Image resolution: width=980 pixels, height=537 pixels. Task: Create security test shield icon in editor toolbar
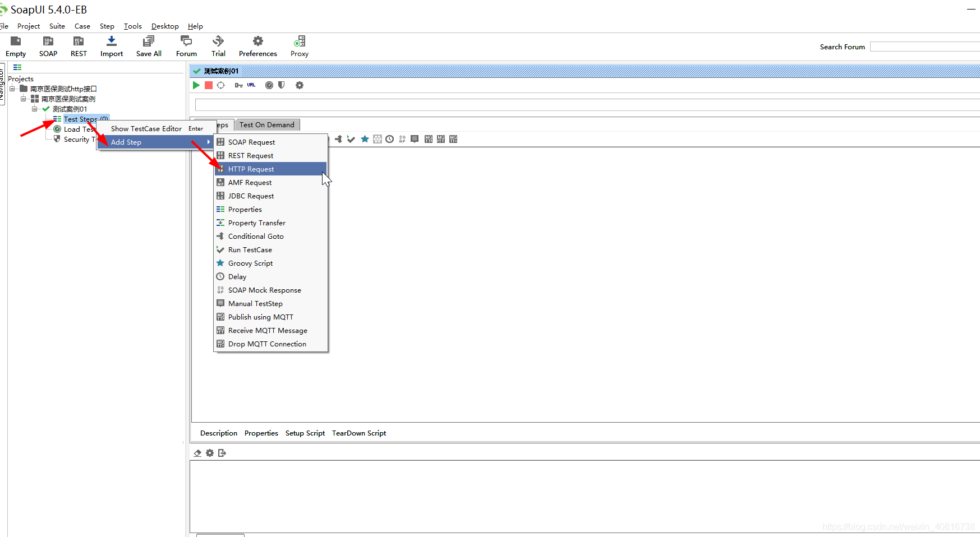click(x=282, y=85)
